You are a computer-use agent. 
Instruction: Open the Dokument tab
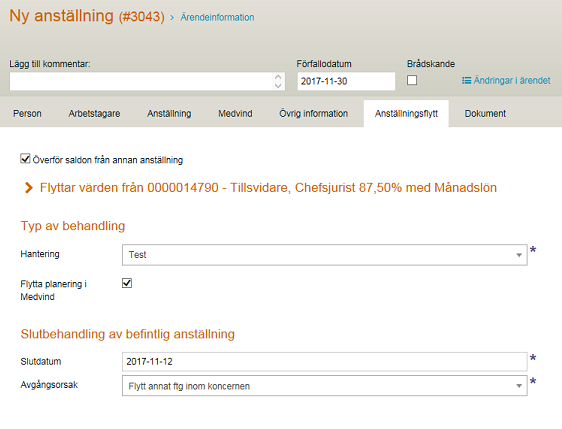click(485, 114)
